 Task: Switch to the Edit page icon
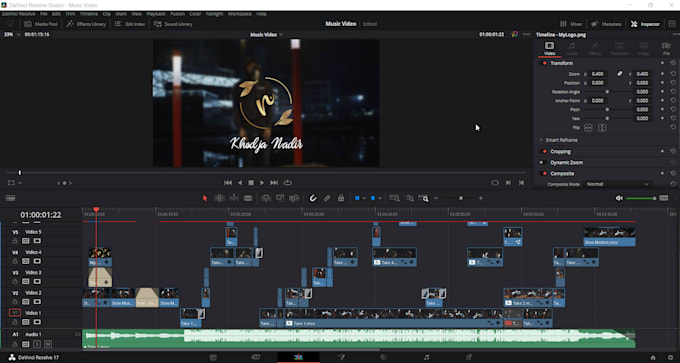(x=298, y=357)
